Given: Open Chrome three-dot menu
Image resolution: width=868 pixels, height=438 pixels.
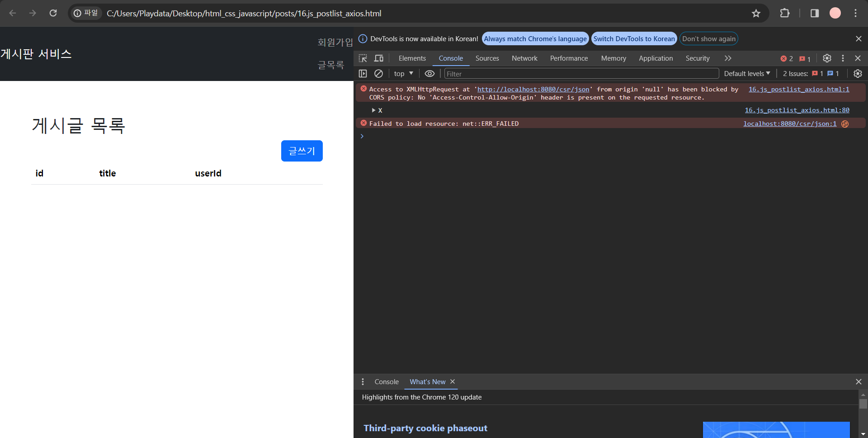Looking at the screenshot, I should pyautogui.click(x=855, y=13).
